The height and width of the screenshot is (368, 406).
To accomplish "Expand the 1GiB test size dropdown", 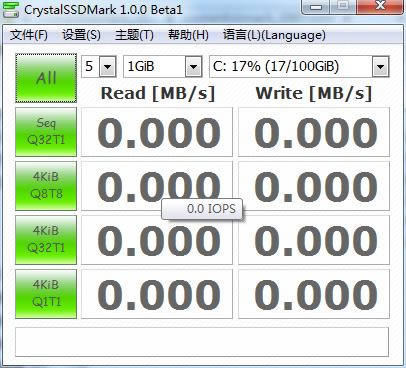I will (193, 67).
